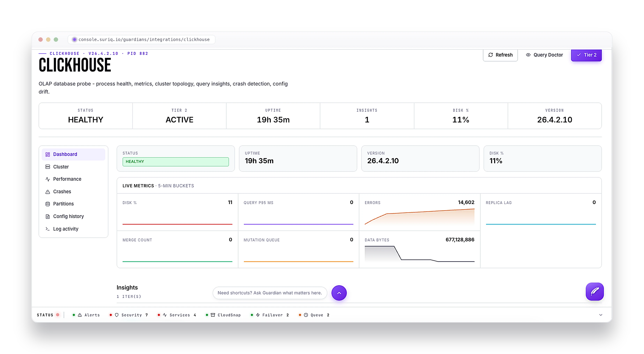This screenshot has width=644, height=354.
Task: Click the Alerts triangle icon
Action: 80,315
